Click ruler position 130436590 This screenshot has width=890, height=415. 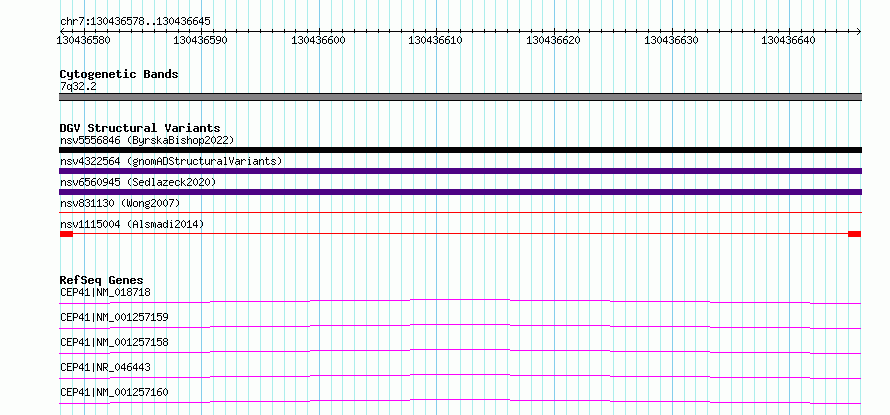(x=200, y=40)
